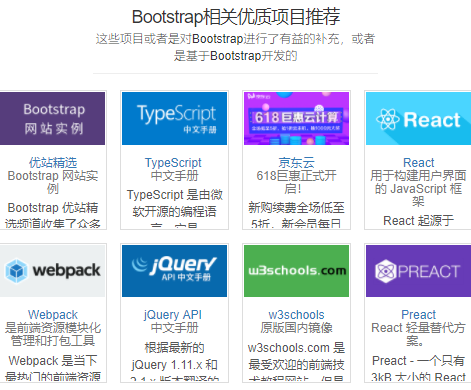The height and width of the screenshot is (390, 471).
Task: Follow the 优站精选 link
Action: pos(53,163)
